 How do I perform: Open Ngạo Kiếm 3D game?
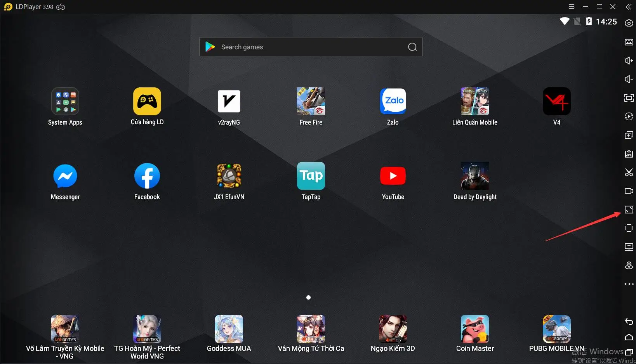(393, 329)
